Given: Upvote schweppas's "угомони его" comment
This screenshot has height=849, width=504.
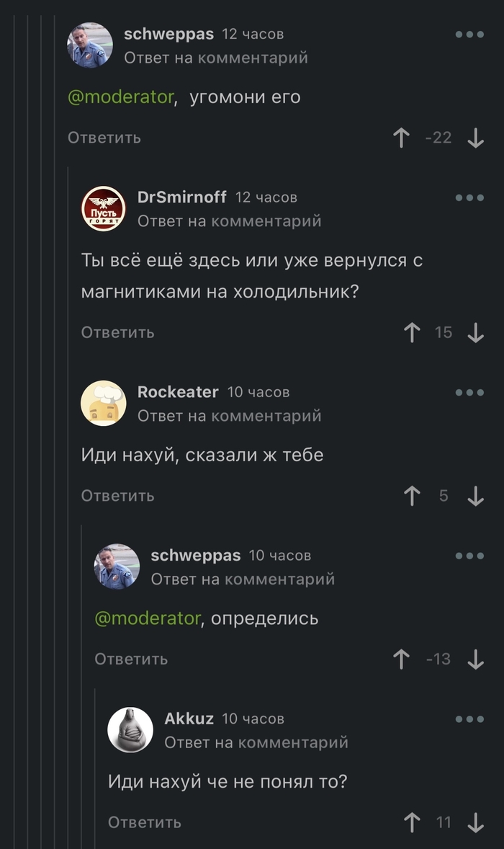Looking at the screenshot, I should [x=401, y=138].
